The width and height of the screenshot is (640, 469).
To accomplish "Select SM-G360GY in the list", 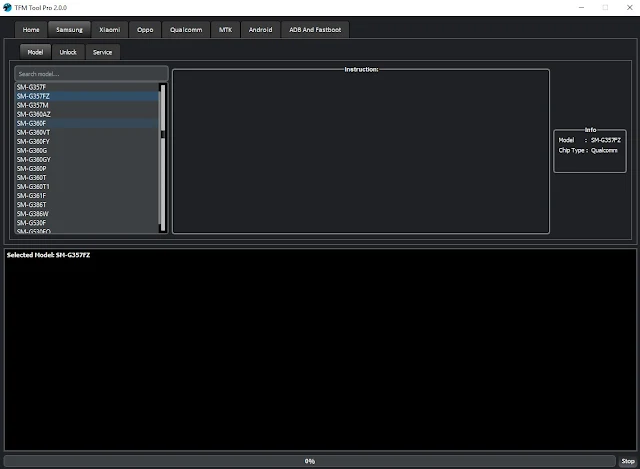I will click(x=87, y=159).
